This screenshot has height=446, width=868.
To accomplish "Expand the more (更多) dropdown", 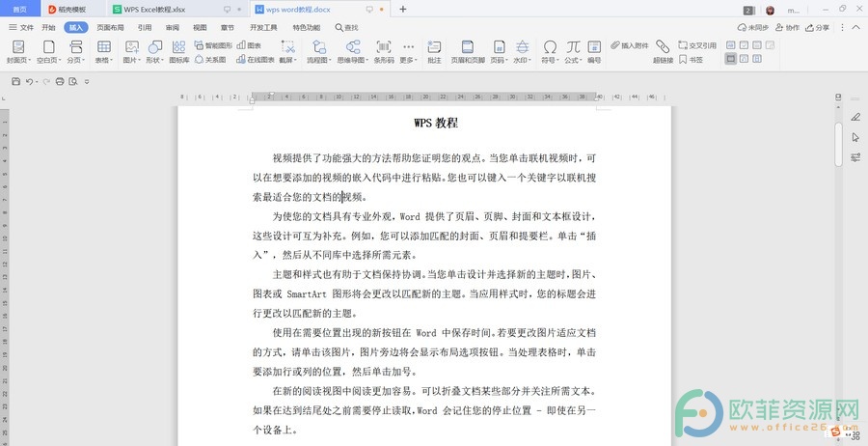I will (x=409, y=53).
